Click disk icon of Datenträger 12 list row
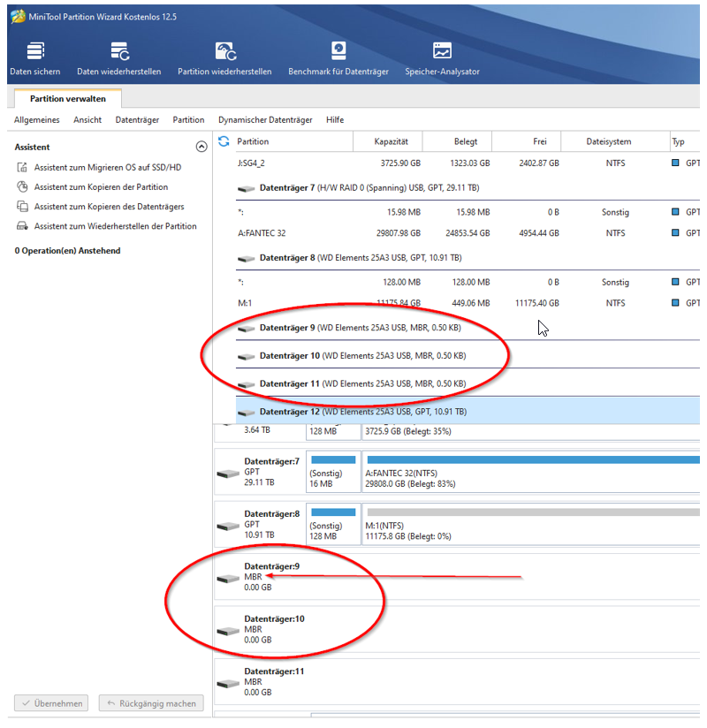Image resolution: width=707 pixels, height=728 pixels. pos(247,413)
